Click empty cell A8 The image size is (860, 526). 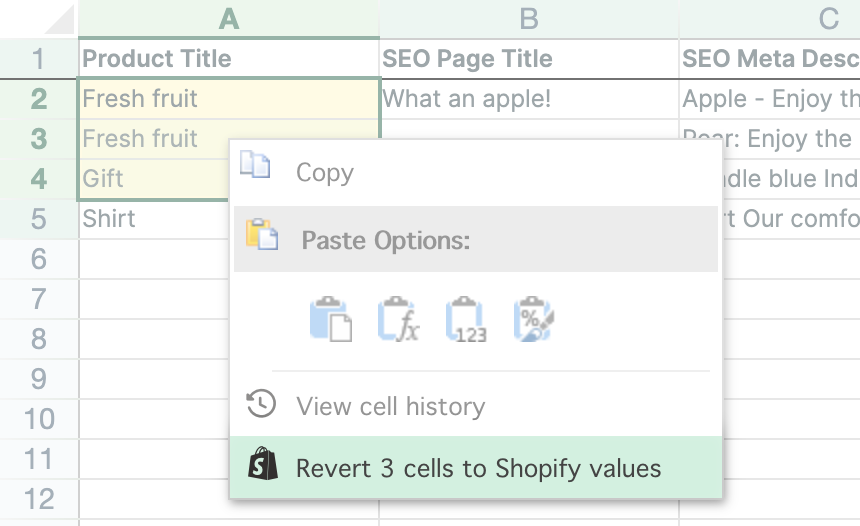tap(154, 339)
